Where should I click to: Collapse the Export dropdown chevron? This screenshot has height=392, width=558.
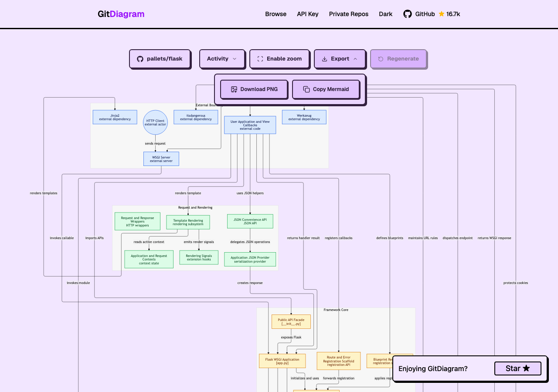pos(355,59)
